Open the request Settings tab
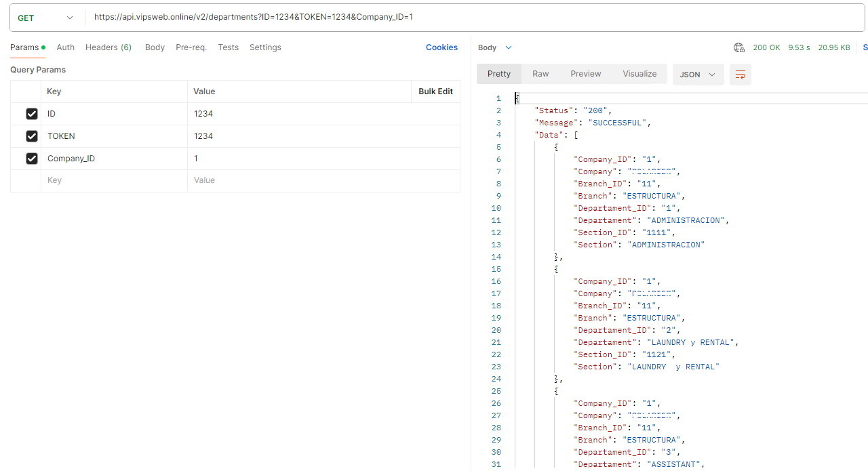The height and width of the screenshot is (471, 868). coord(265,47)
